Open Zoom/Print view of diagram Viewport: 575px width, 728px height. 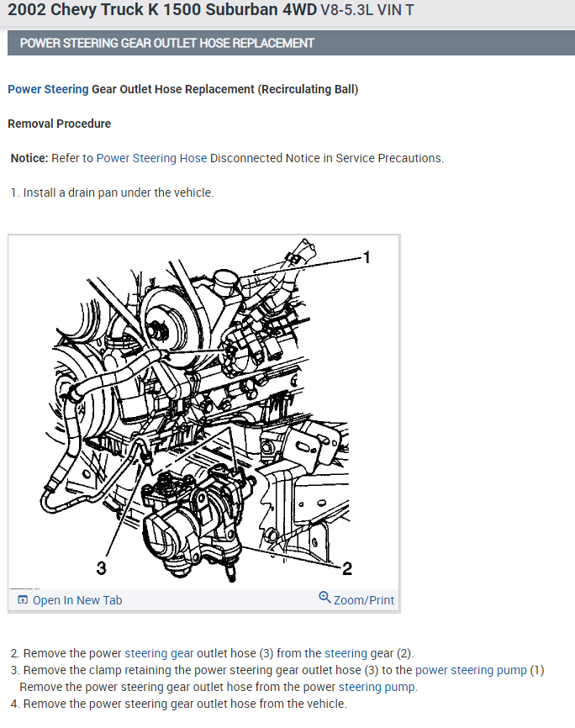[356, 599]
